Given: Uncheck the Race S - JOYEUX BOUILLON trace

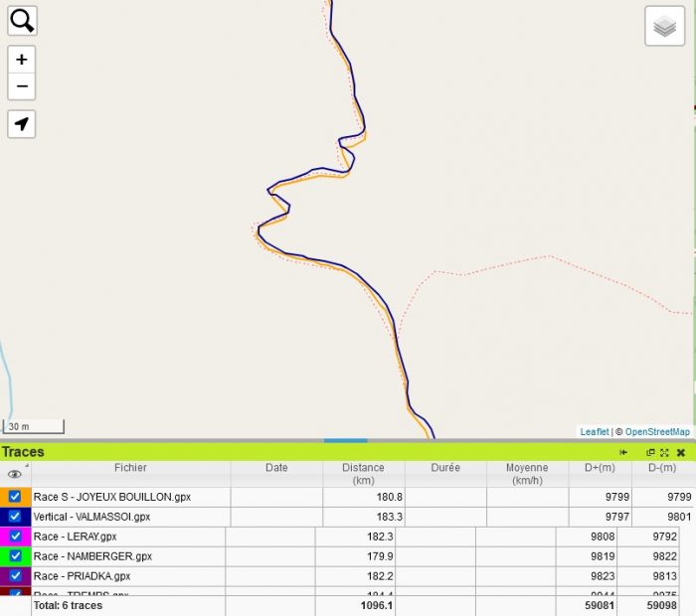Looking at the screenshot, I should (x=15, y=497).
